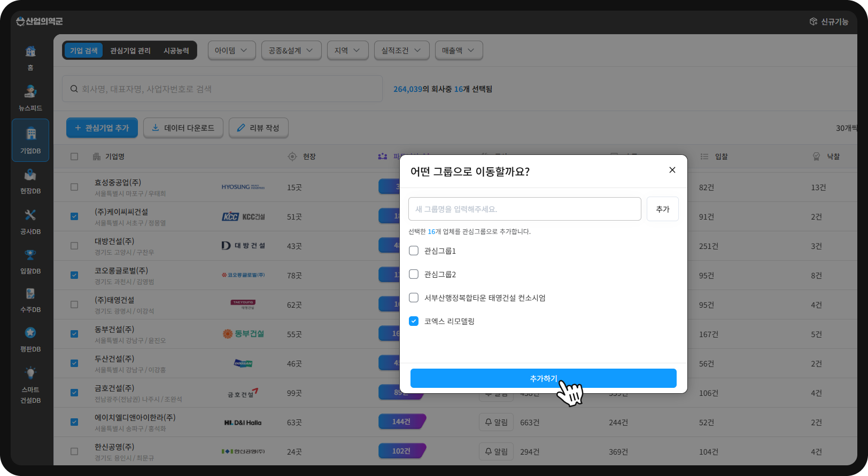
Task: Uncheck the 동부건설(주) row checkbox
Action: coord(74,334)
